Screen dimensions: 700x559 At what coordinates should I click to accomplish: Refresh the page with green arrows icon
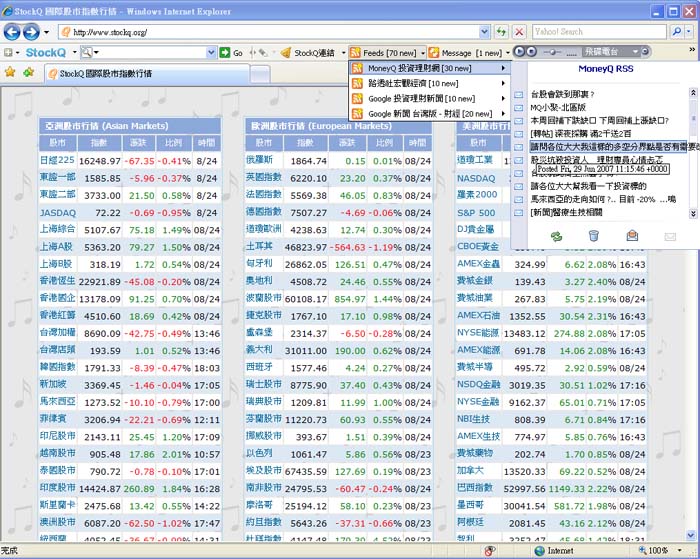pos(502,32)
